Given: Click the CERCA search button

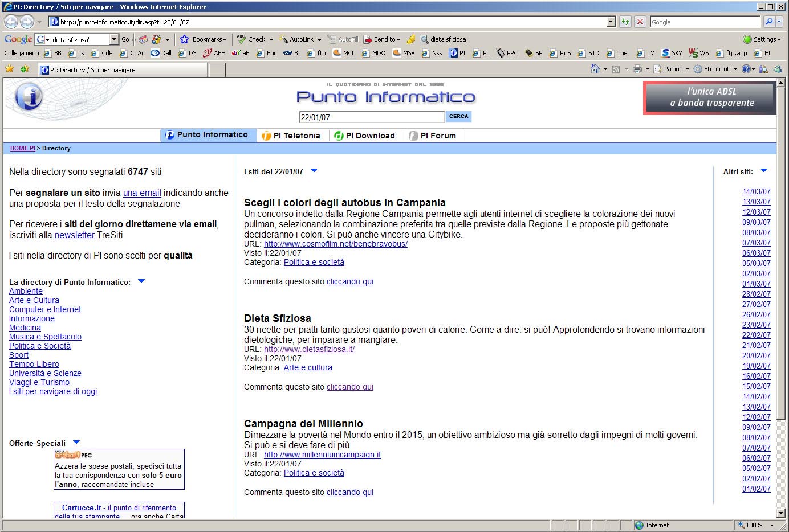Looking at the screenshot, I should tap(458, 117).
